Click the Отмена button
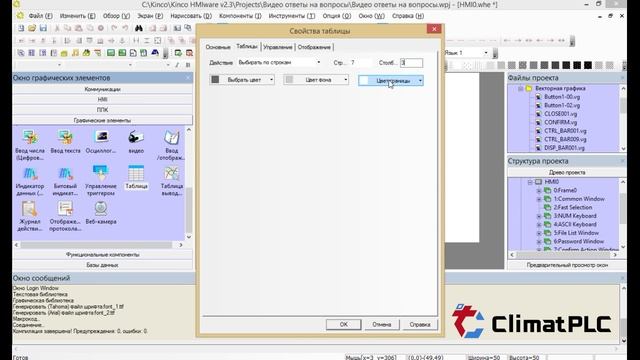The image size is (640, 360). click(x=382, y=324)
